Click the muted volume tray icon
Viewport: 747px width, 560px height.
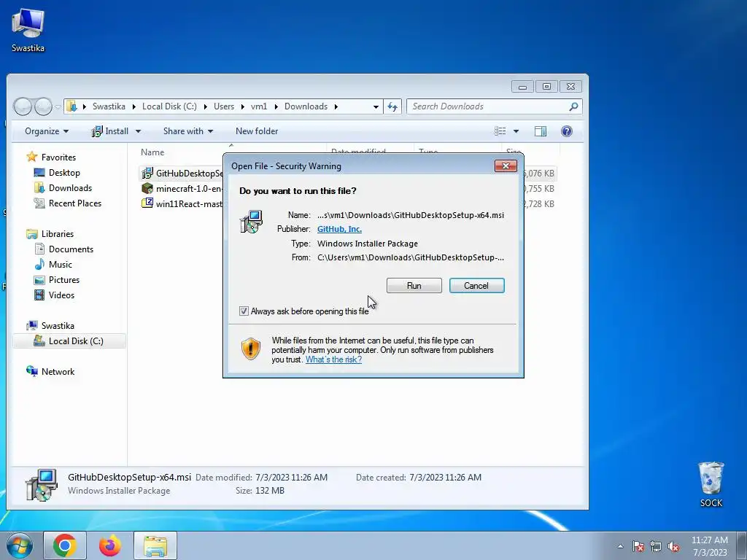673,546
